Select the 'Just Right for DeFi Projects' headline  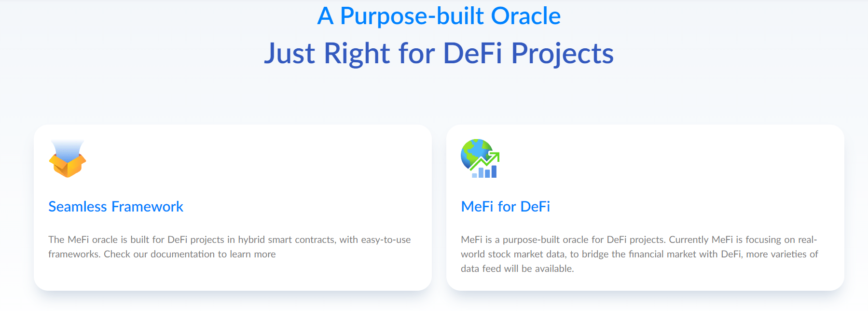[x=439, y=53]
